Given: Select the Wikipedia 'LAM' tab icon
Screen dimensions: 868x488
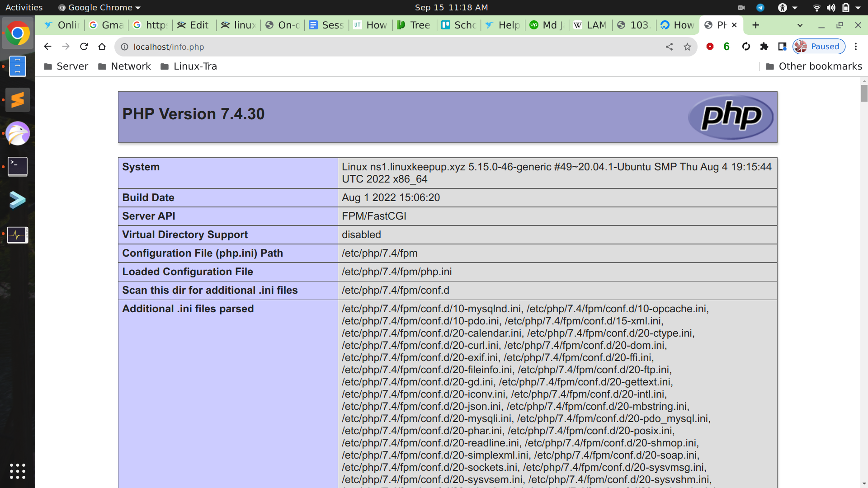Looking at the screenshot, I should pos(578,25).
